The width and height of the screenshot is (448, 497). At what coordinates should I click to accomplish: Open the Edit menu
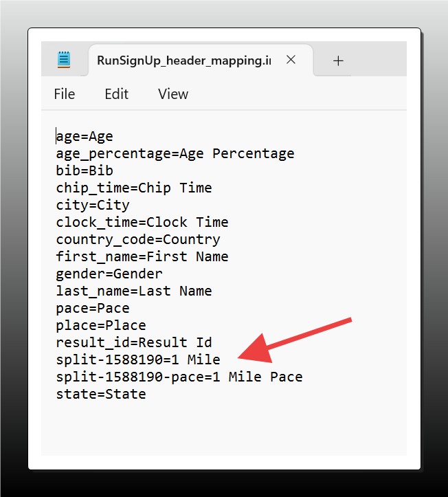click(117, 94)
